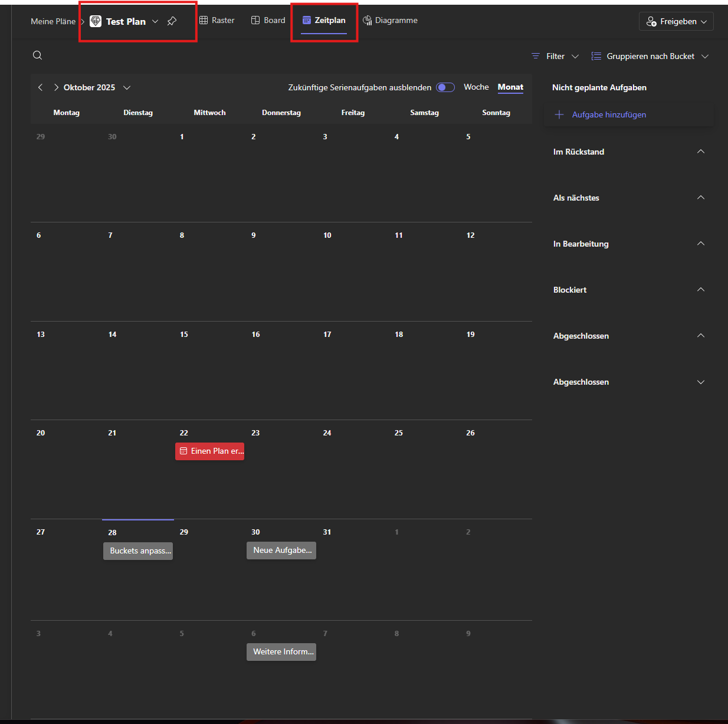Collapse the Im Rückstand bucket
Viewport: 728px width, 724px height.
tap(701, 152)
